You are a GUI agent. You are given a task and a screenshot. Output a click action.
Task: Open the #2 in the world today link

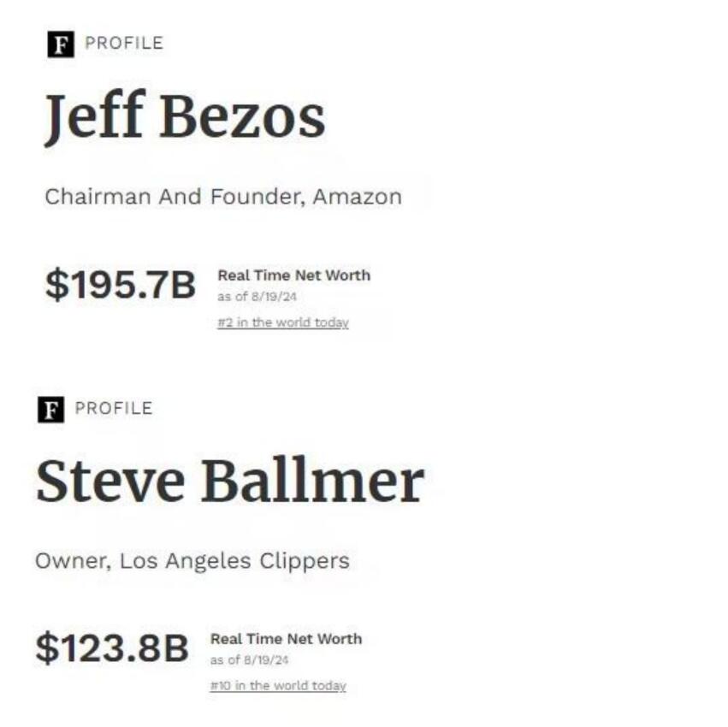click(x=283, y=322)
